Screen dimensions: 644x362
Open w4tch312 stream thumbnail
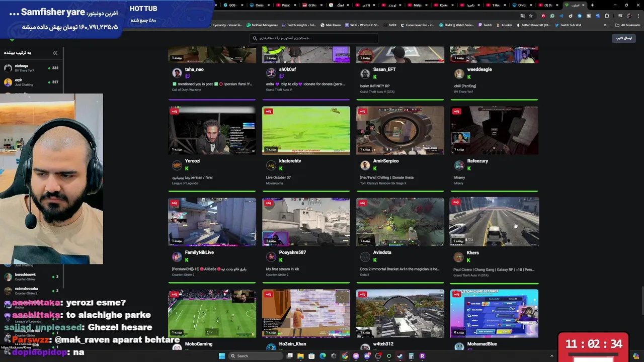point(400,313)
